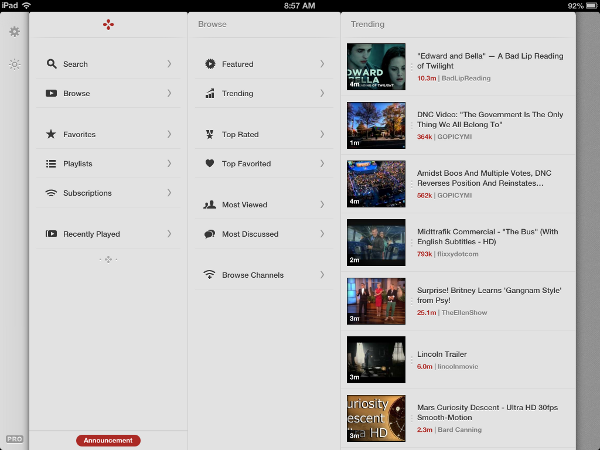The width and height of the screenshot is (600, 450).
Task: Tap the Subscriptions signal icon
Action: [51, 193]
